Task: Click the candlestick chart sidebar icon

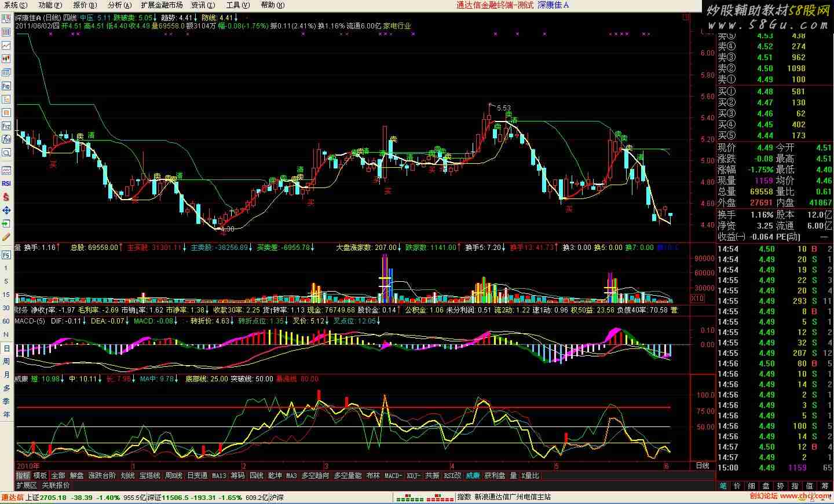Action: [x=6, y=58]
